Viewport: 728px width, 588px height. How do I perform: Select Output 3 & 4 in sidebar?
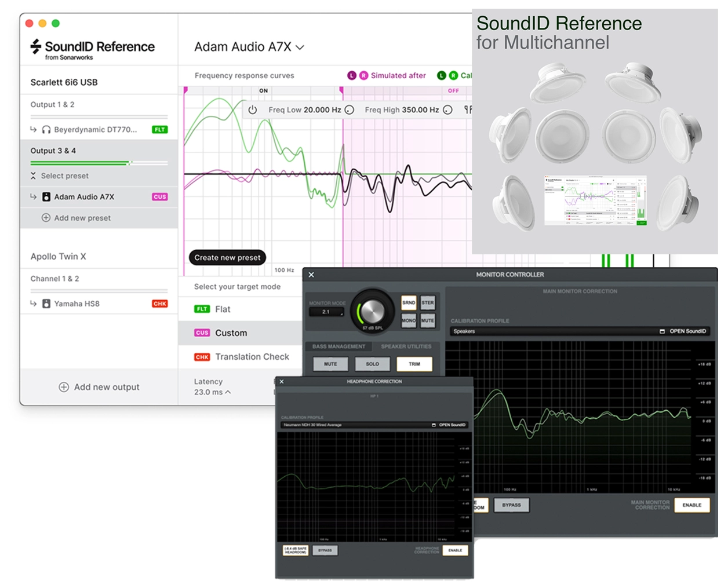[x=99, y=151]
